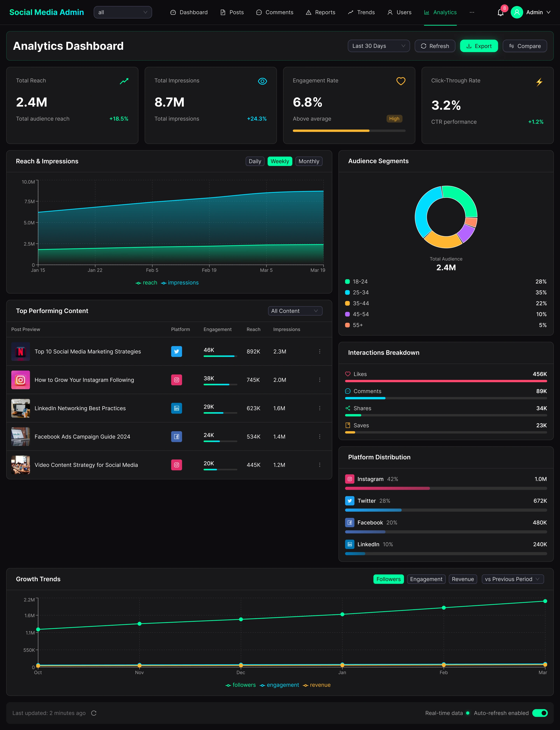The image size is (560, 730).
Task: Click the lightning icon on the Click-Through Rate card
Action: click(x=539, y=82)
